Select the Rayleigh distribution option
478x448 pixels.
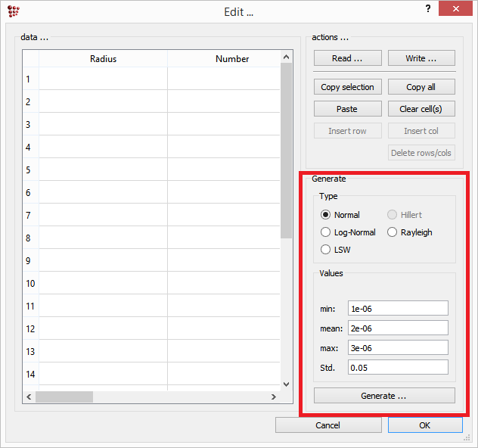392,232
